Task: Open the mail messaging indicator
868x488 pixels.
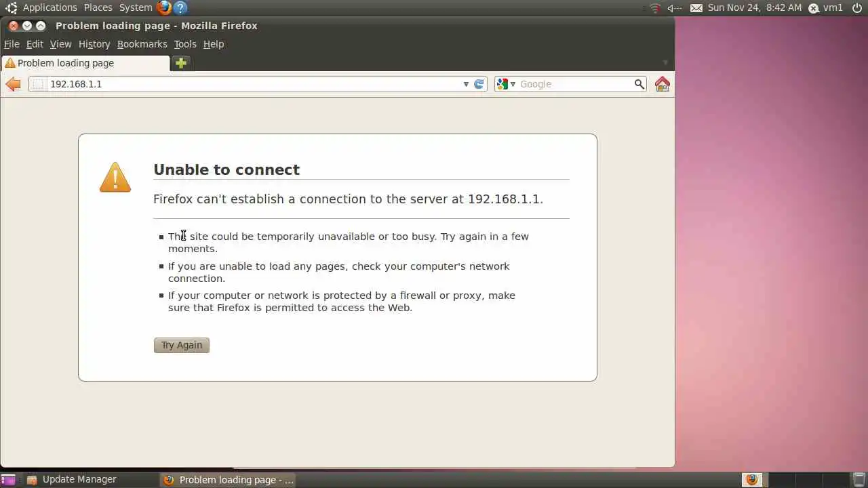Action: click(x=696, y=8)
